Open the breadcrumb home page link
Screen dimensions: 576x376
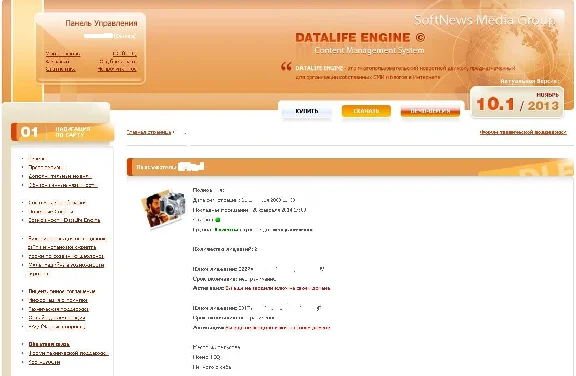tap(149, 132)
